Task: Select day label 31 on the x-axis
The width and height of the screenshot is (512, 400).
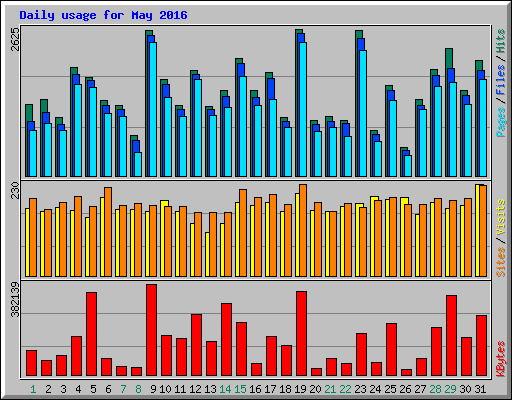Action: tap(480, 389)
